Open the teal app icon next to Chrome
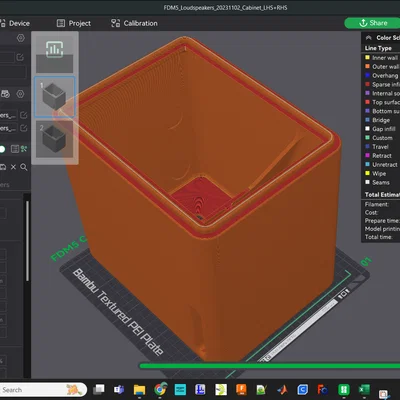This screenshot has height=400, width=400. 180,389
